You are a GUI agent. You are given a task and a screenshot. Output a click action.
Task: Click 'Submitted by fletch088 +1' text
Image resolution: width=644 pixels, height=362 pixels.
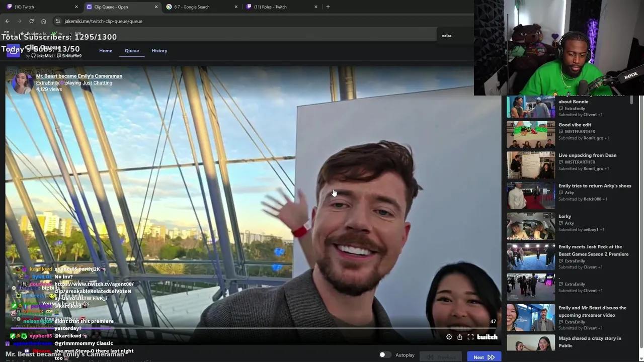(x=583, y=199)
